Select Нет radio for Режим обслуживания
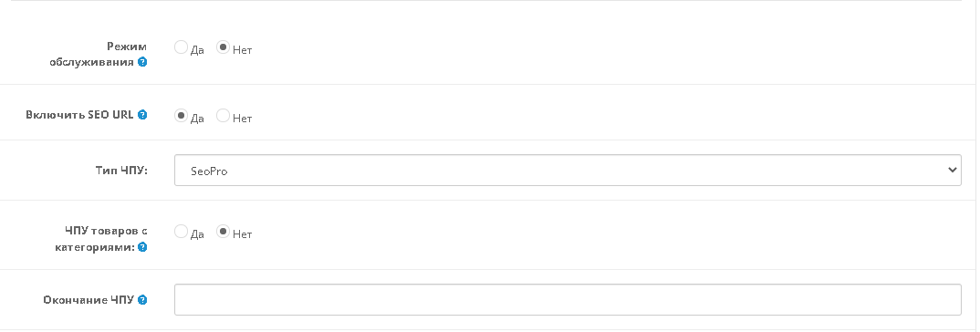Screen dimensions: 980x332 [x=223, y=47]
